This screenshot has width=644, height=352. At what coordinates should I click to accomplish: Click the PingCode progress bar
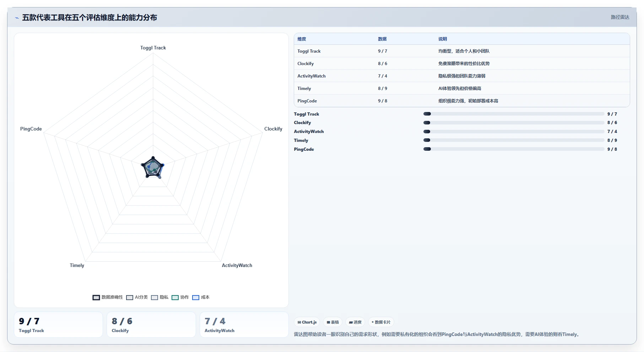point(514,149)
